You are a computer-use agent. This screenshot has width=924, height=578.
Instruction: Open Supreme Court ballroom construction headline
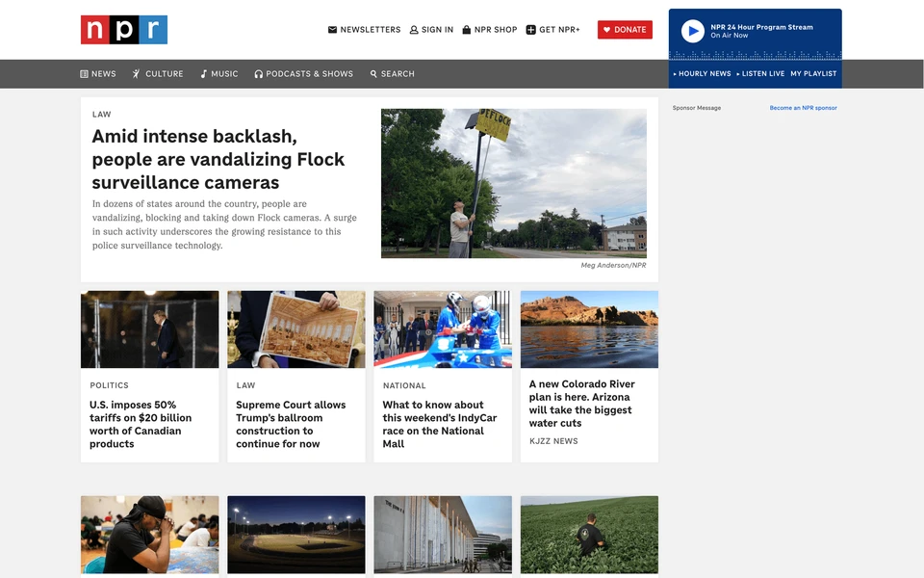point(291,424)
